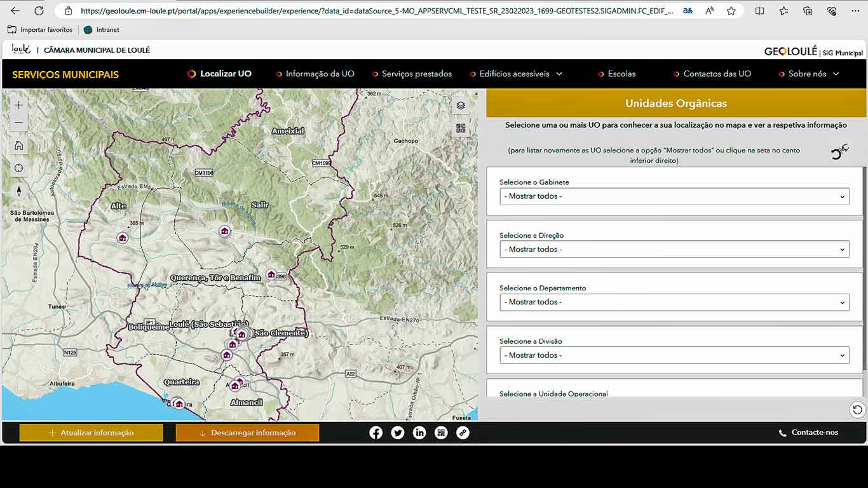Start Read aloud in the browser

pos(710,11)
